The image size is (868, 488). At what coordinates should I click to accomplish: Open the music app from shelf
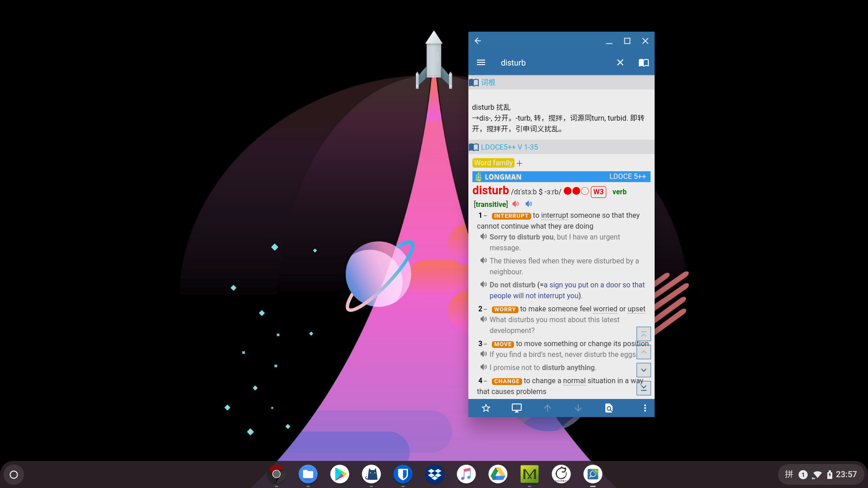click(x=466, y=474)
